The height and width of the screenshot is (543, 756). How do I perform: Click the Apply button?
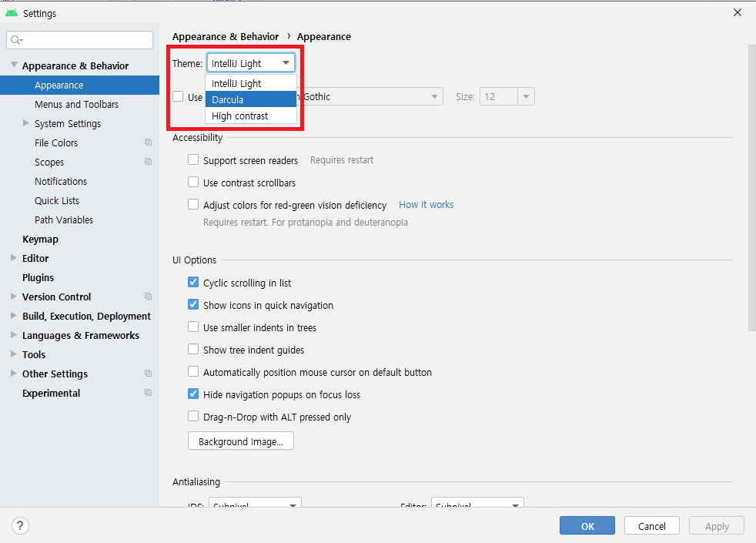tap(717, 525)
